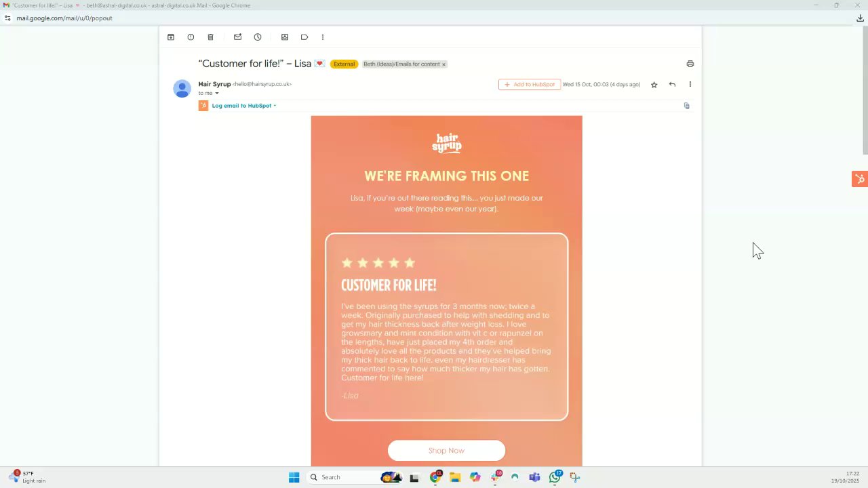
Task: Open the toolbar's three-dot More menu
Action: pyautogui.click(x=323, y=37)
